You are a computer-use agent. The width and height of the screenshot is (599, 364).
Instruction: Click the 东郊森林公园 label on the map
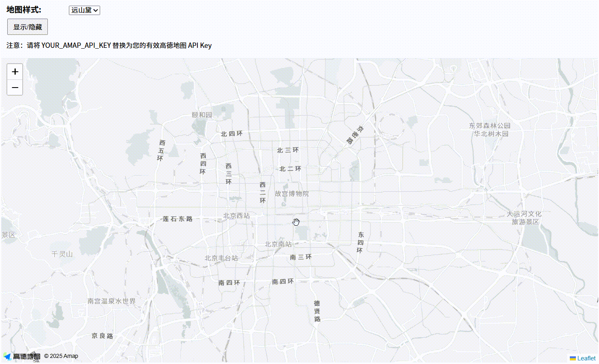490,126
